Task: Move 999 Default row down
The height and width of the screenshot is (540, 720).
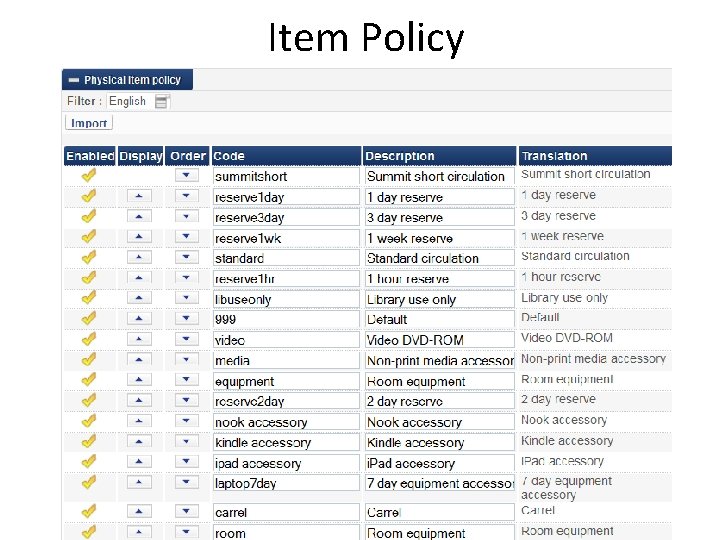Action: click(186, 318)
